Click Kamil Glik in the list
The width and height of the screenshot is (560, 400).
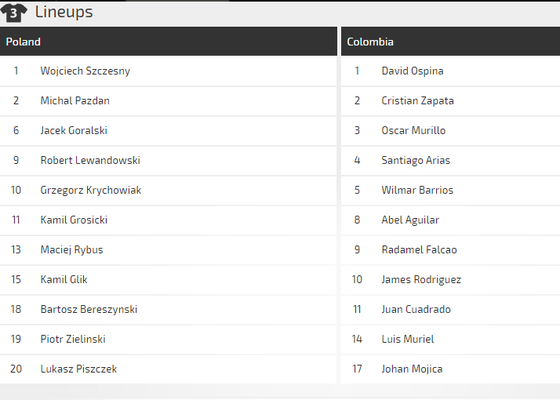(64, 279)
